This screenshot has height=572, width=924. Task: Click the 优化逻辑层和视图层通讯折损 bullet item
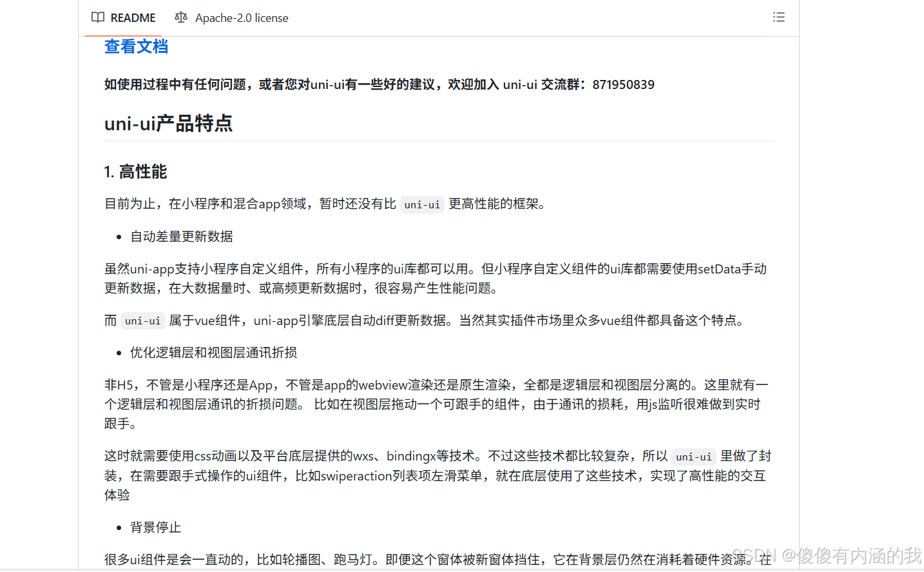point(213,353)
